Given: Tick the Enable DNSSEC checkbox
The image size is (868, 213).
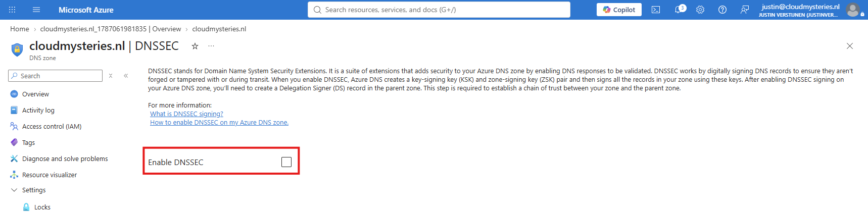Looking at the screenshot, I should pyautogui.click(x=286, y=162).
